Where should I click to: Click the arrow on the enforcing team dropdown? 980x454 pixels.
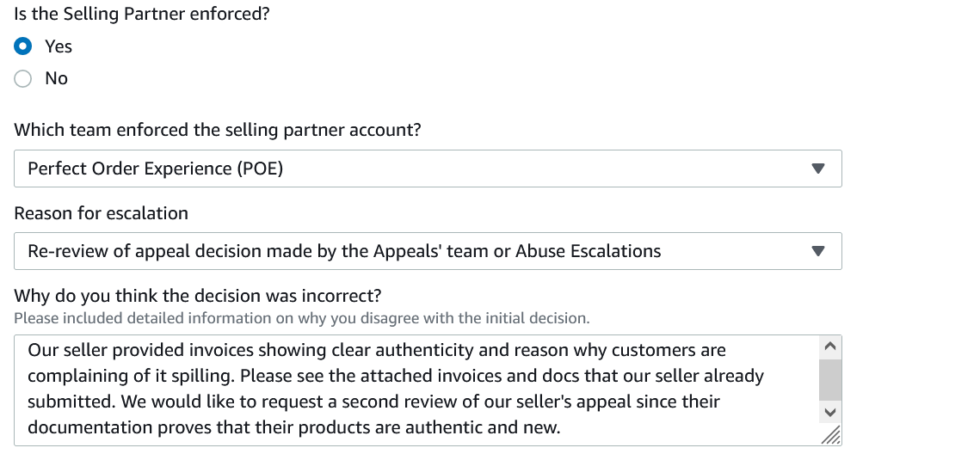click(818, 169)
